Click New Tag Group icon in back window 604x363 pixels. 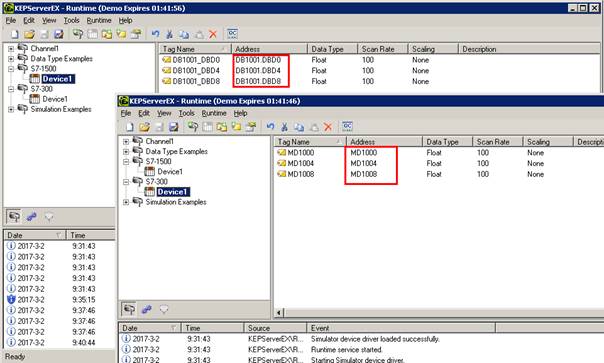pyautogui.click(x=107, y=34)
